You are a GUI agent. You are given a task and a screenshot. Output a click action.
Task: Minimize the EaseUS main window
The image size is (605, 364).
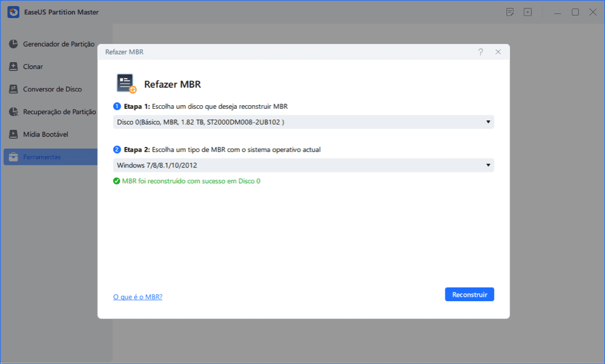557,12
